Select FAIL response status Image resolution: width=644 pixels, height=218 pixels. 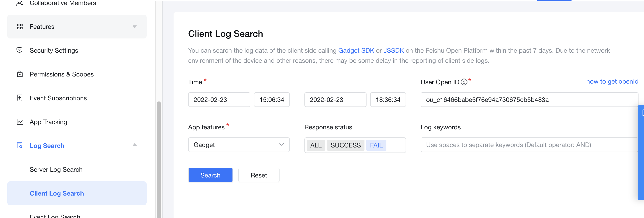coord(376,145)
